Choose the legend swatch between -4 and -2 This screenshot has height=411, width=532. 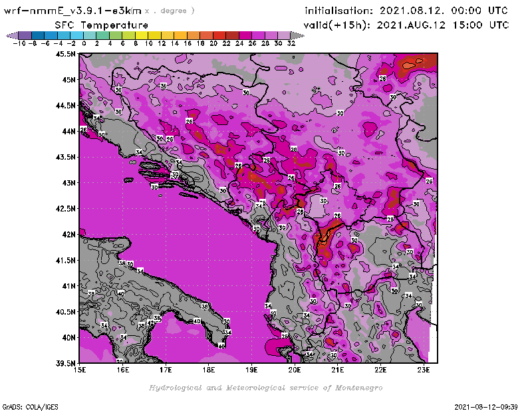coord(63,35)
